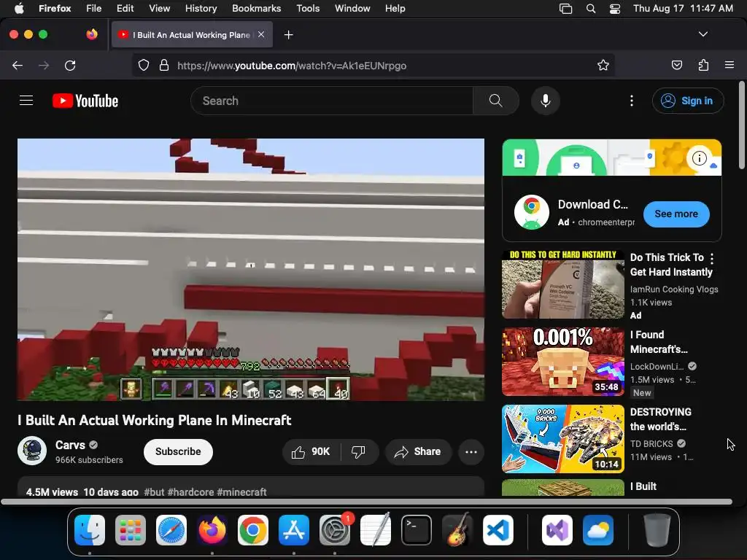Close the YouTube video tab

click(x=261, y=34)
